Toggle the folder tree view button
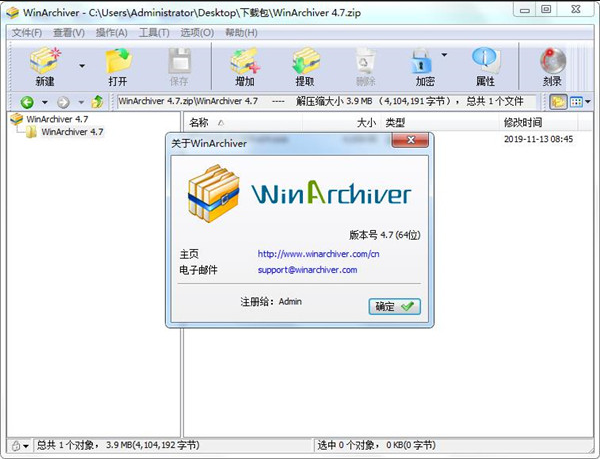 click(558, 102)
